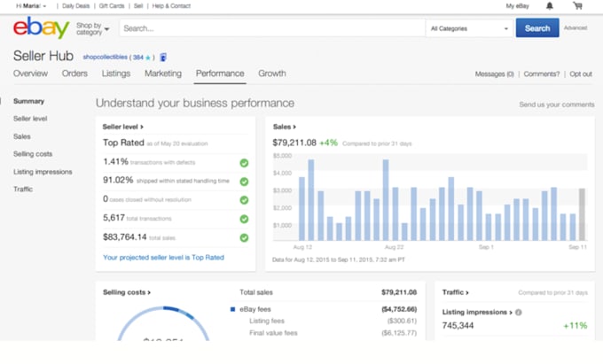The image size is (603, 364).
Task: Click the +11% impressions change
Action: [x=576, y=326]
